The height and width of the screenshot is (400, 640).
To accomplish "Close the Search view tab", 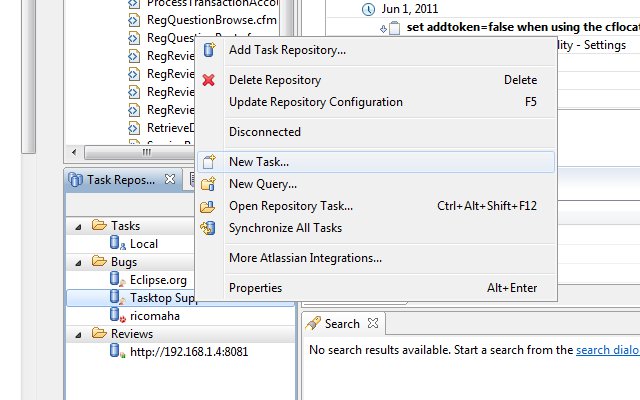I will [x=373, y=323].
